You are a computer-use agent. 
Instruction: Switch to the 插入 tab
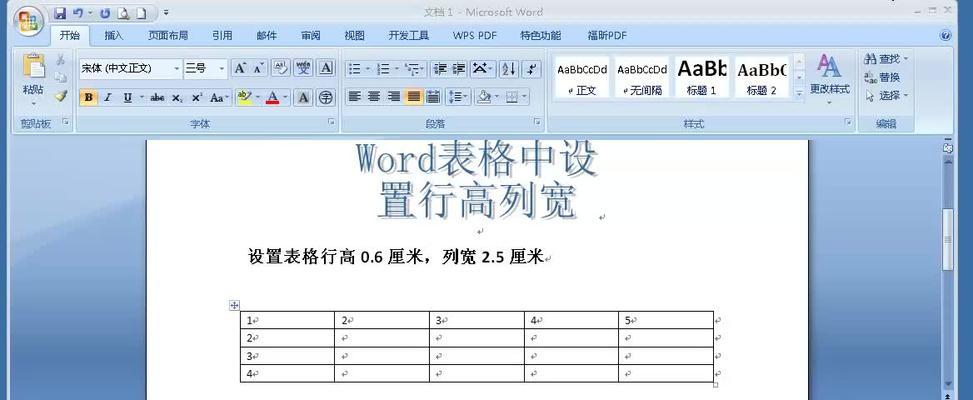pyautogui.click(x=114, y=35)
